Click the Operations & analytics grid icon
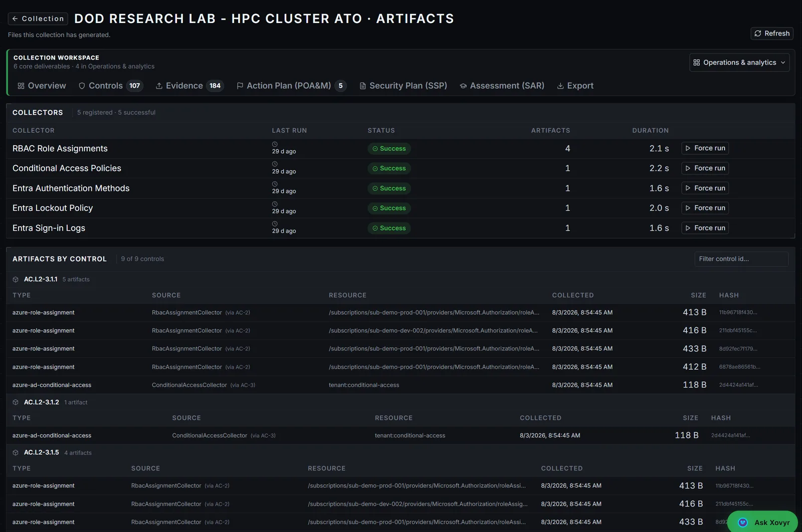This screenshot has height=532, width=802. click(697, 63)
